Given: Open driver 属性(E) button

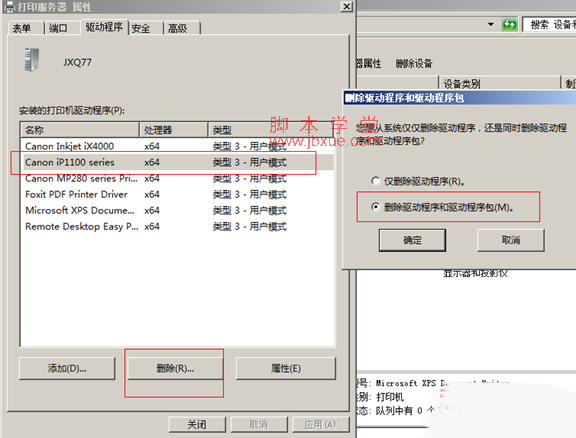Looking at the screenshot, I should (286, 368).
